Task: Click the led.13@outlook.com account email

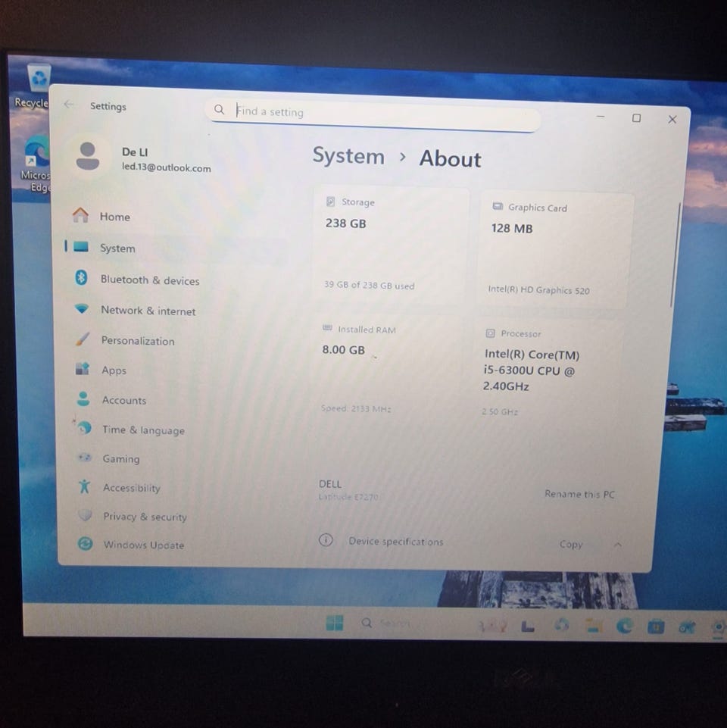Action: pyautogui.click(x=166, y=167)
